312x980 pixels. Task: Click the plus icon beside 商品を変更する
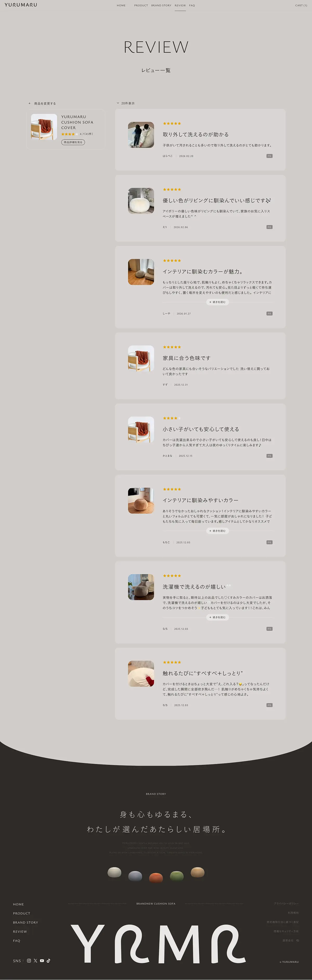tap(30, 103)
